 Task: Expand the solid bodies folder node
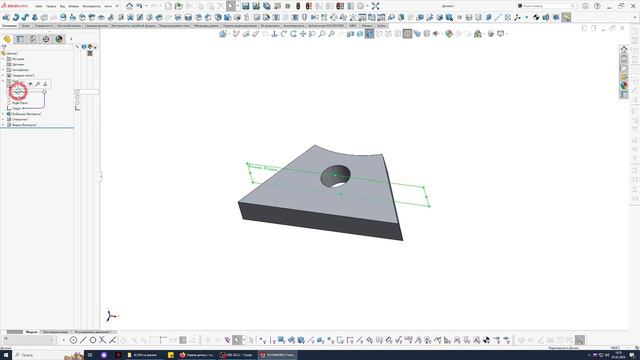[x=3, y=76]
